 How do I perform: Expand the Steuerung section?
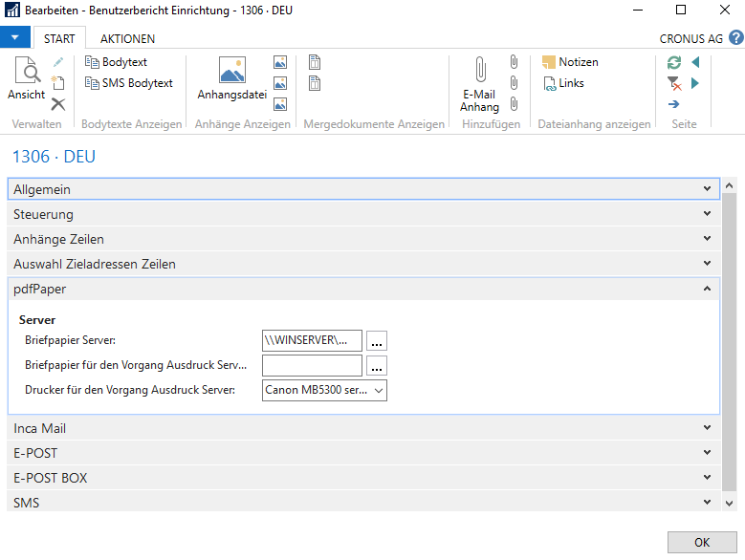(364, 214)
